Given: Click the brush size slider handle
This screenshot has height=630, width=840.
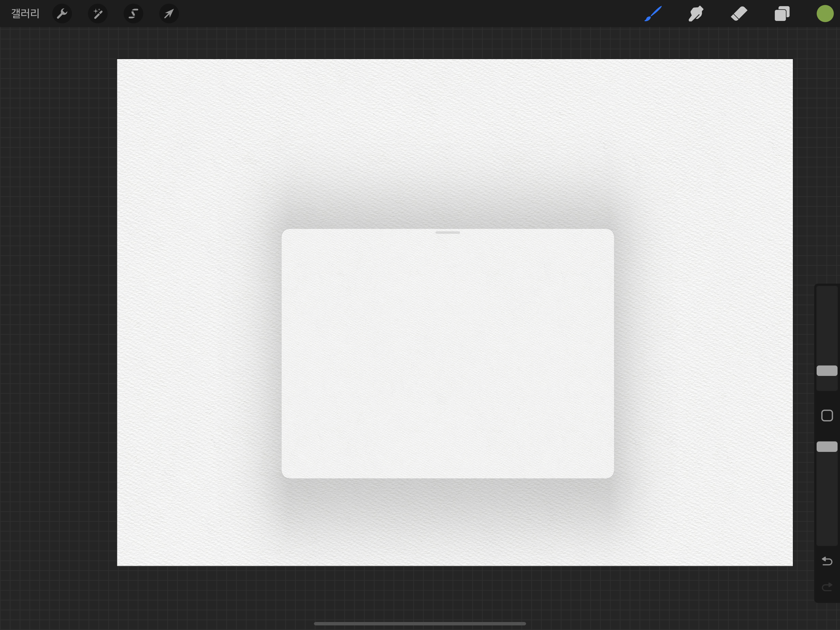Looking at the screenshot, I should [x=827, y=370].
